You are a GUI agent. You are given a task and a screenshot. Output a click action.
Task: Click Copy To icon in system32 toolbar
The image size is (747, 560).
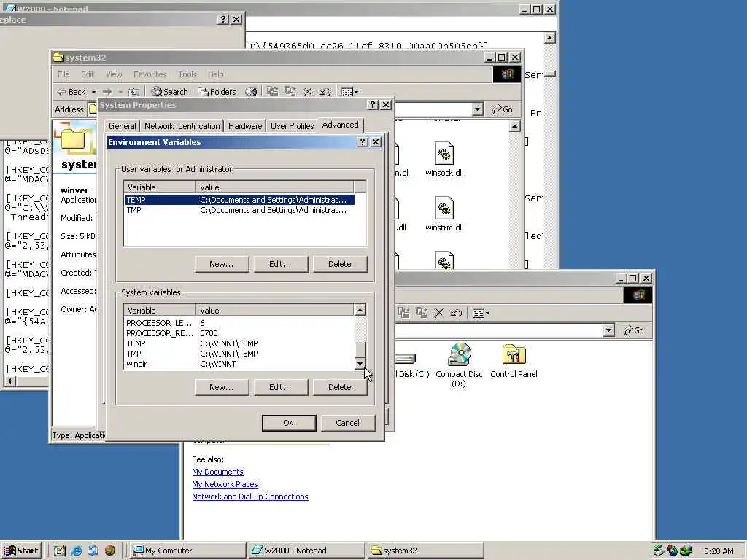pos(290,91)
